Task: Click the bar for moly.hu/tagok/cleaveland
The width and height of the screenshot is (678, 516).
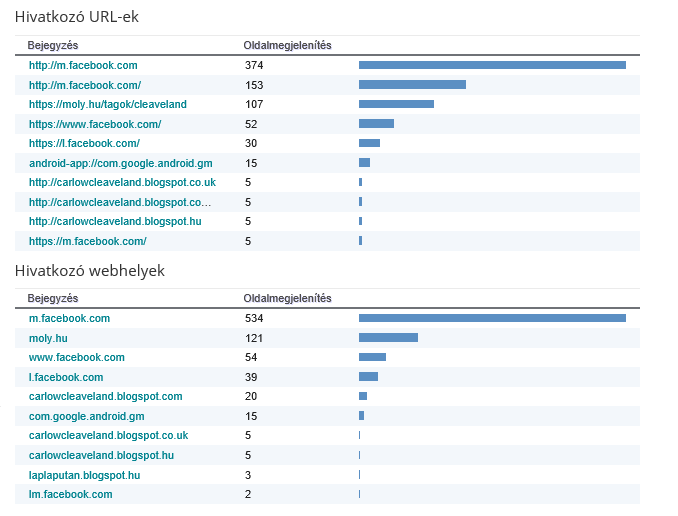Action: point(397,104)
